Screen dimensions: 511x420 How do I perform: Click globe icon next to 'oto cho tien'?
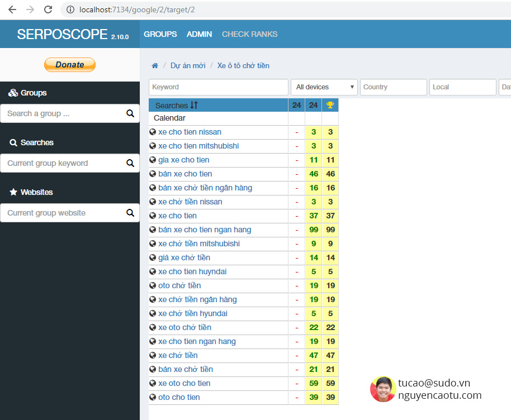(x=153, y=398)
